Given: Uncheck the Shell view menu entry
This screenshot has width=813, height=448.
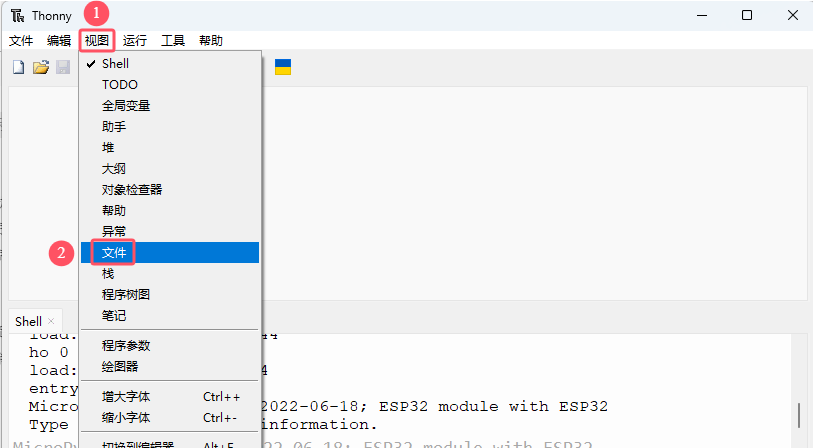Looking at the screenshot, I should click(x=170, y=64).
